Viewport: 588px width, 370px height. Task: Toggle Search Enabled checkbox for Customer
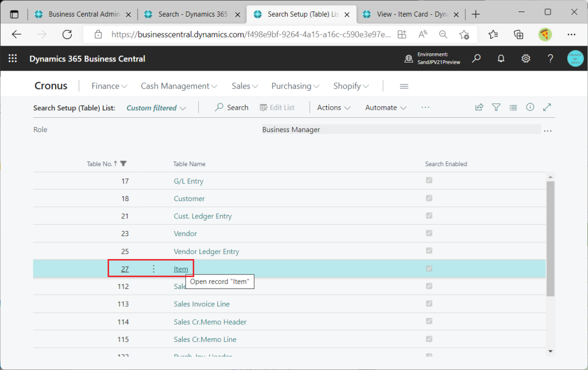[x=429, y=198]
